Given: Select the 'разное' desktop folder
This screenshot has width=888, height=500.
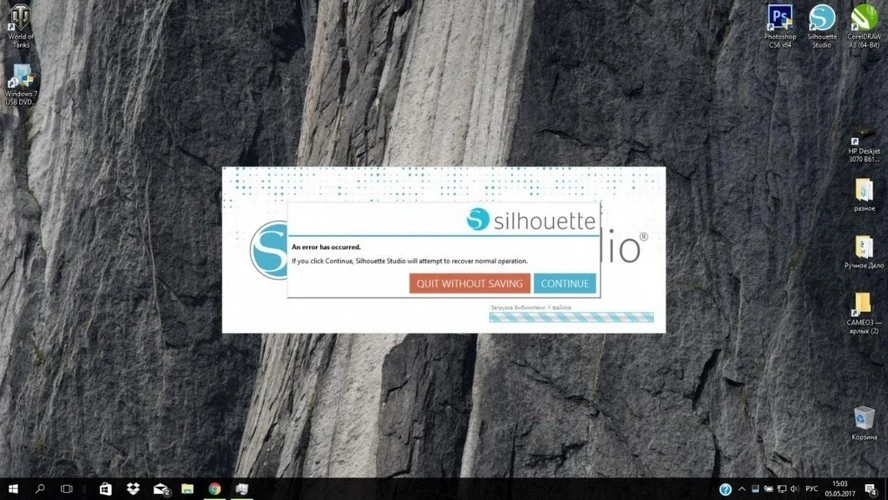Looking at the screenshot, I should coord(864,190).
